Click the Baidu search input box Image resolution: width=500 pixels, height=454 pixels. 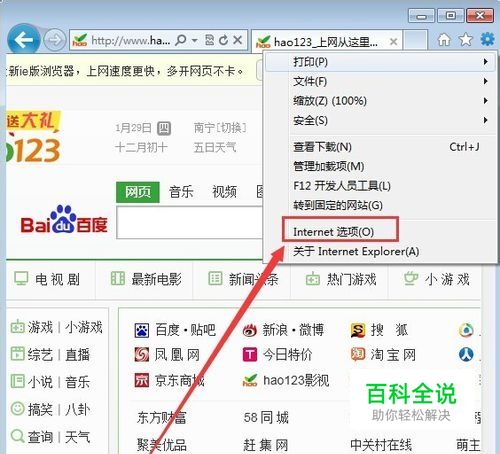tap(190, 222)
